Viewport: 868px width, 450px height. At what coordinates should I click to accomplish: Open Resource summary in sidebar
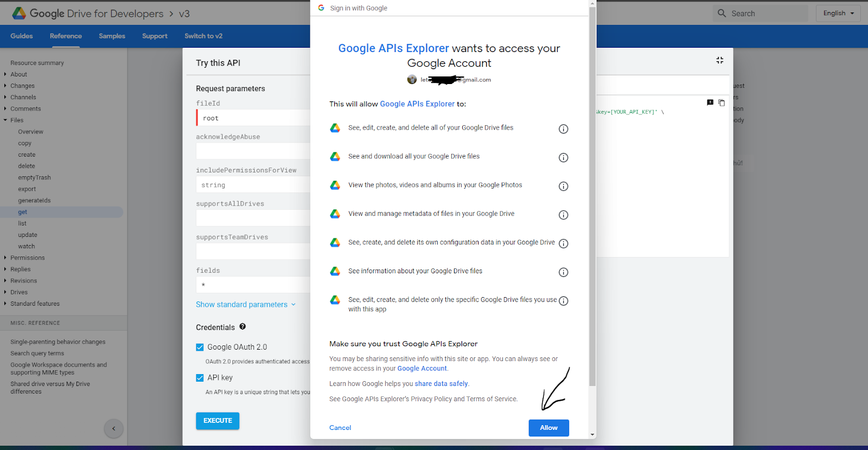pos(37,63)
